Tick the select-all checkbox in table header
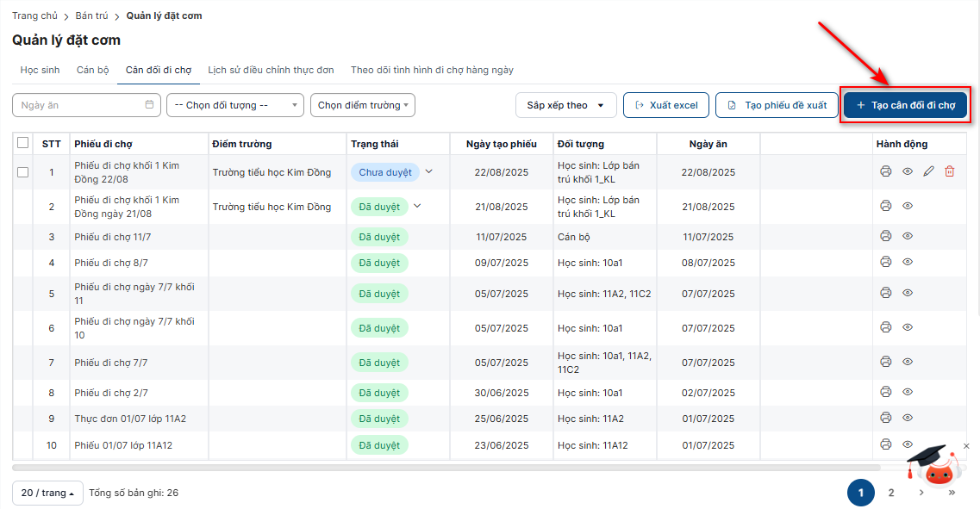980x509 pixels. click(x=23, y=143)
